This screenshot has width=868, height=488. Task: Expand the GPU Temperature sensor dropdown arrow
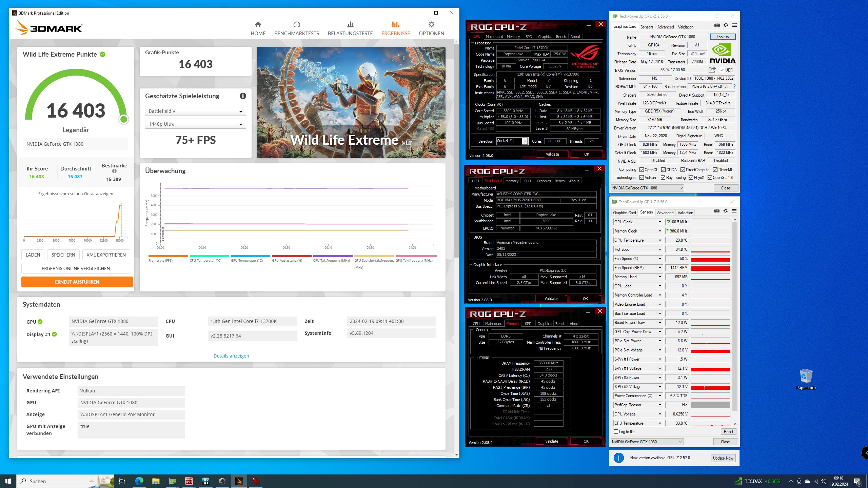click(x=660, y=240)
